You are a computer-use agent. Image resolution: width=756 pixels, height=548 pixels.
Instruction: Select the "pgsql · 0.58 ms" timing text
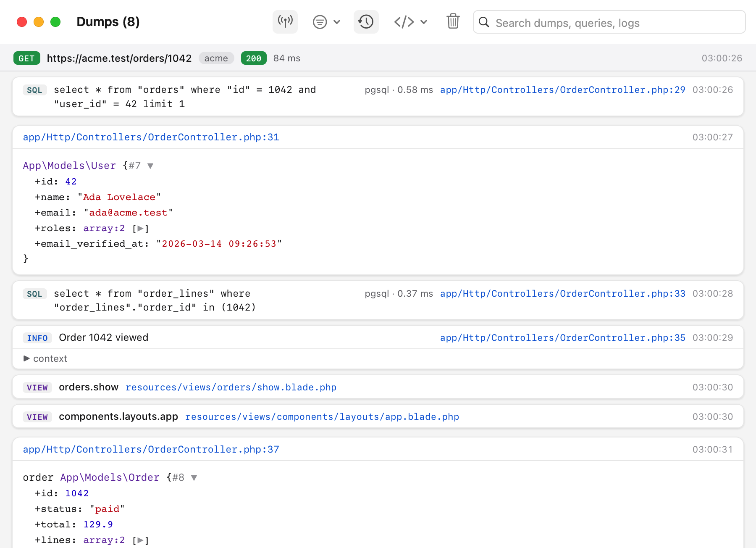click(x=399, y=90)
